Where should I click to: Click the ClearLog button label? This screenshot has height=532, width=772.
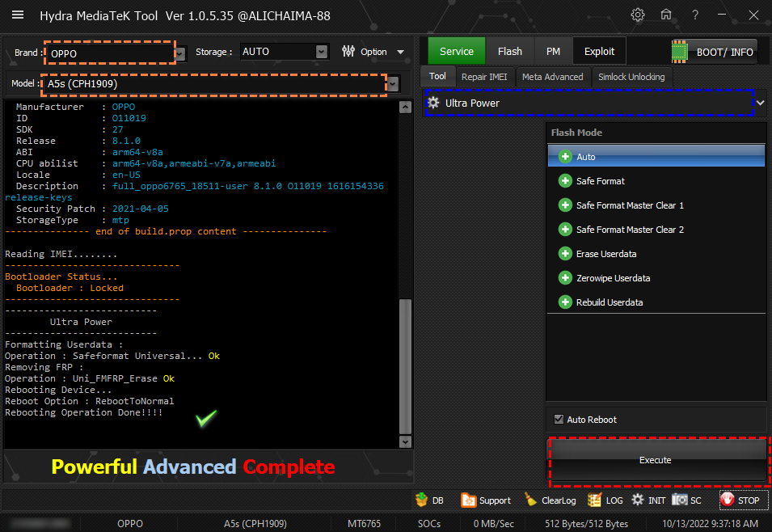pos(559,500)
